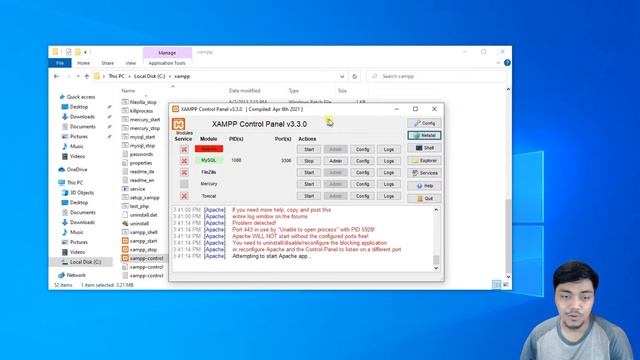Open Windows Services from XAMPP panel

coord(424,173)
